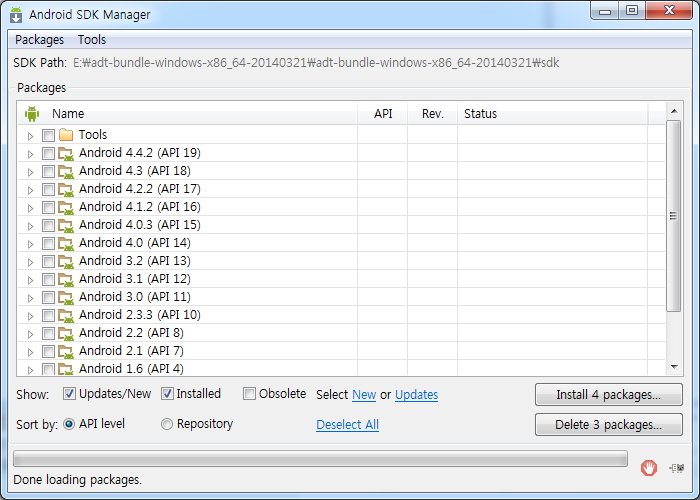Check the Android 4.4.2 (API 19) checkbox
The image size is (700, 500).
48,154
